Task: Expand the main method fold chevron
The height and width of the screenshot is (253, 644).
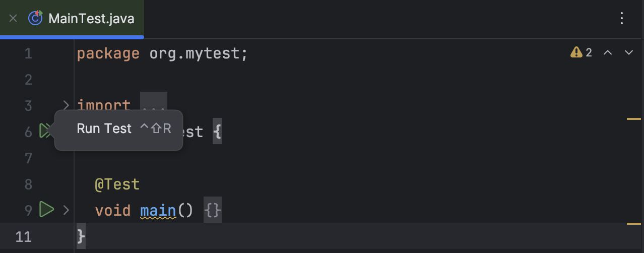Action: [66, 210]
